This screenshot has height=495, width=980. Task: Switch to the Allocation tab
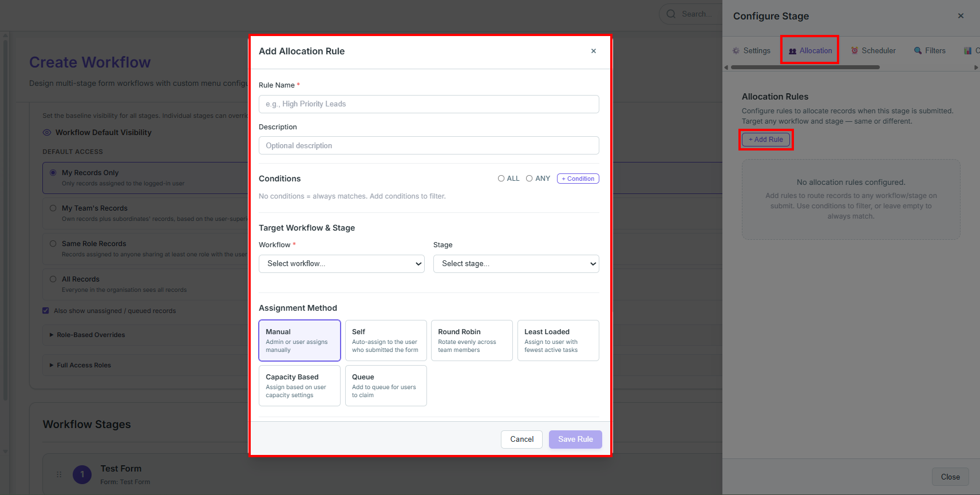coord(810,51)
